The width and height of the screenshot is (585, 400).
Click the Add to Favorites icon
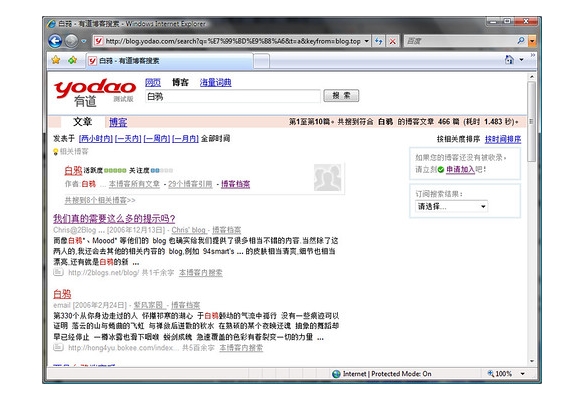(x=72, y=60)
